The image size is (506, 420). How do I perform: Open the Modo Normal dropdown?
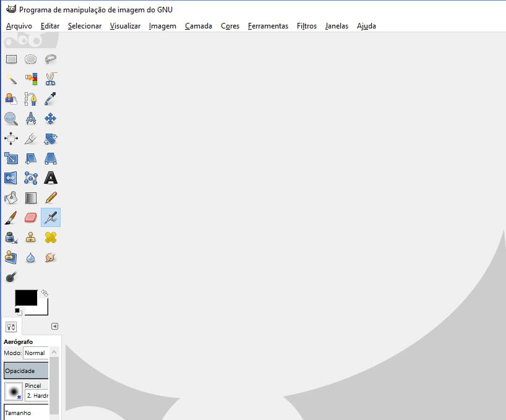tap(35, 353)
